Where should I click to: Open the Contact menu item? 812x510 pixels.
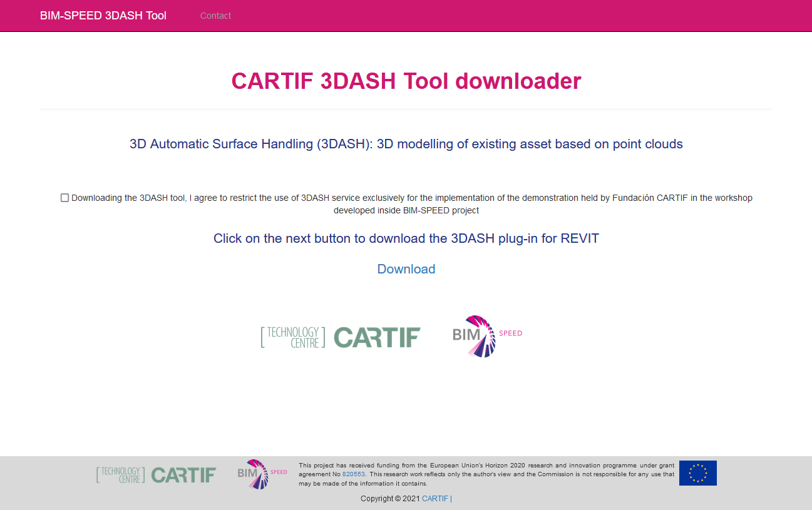click(x=215, y=16)
